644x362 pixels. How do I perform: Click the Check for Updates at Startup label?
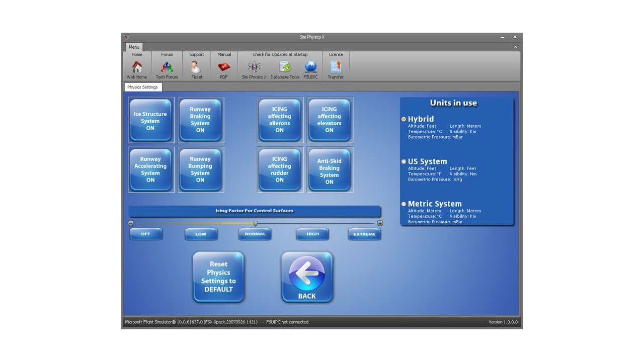coord(280,54)
